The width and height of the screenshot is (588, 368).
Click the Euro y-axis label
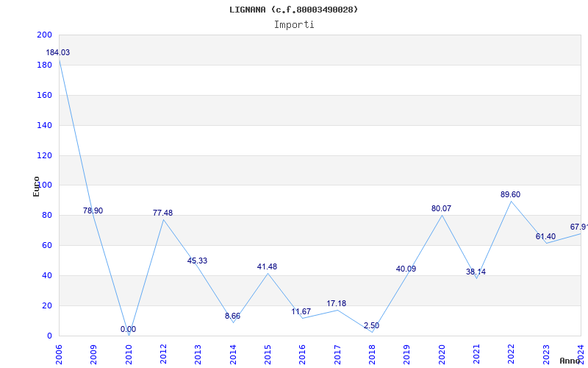(36, 187)
